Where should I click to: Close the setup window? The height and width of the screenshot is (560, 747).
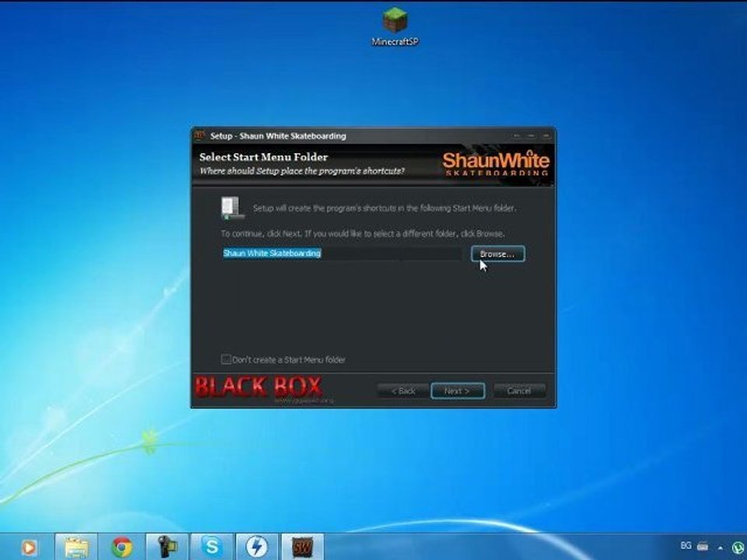[x=546, y=136]
